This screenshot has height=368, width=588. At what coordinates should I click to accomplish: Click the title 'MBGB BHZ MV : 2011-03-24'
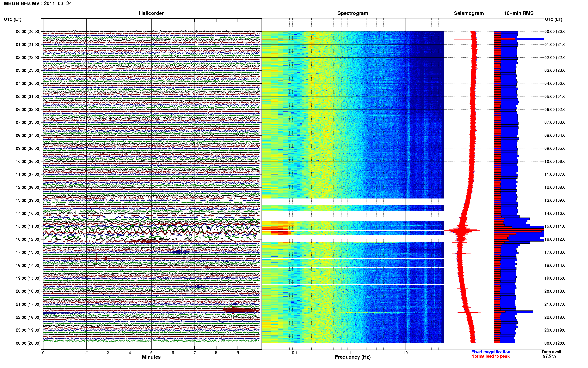pos(38,4)
